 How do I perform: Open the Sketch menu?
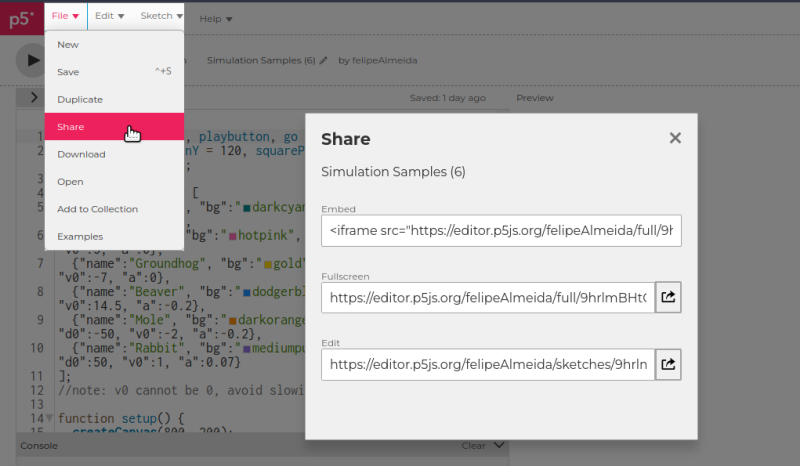(161, 16)
